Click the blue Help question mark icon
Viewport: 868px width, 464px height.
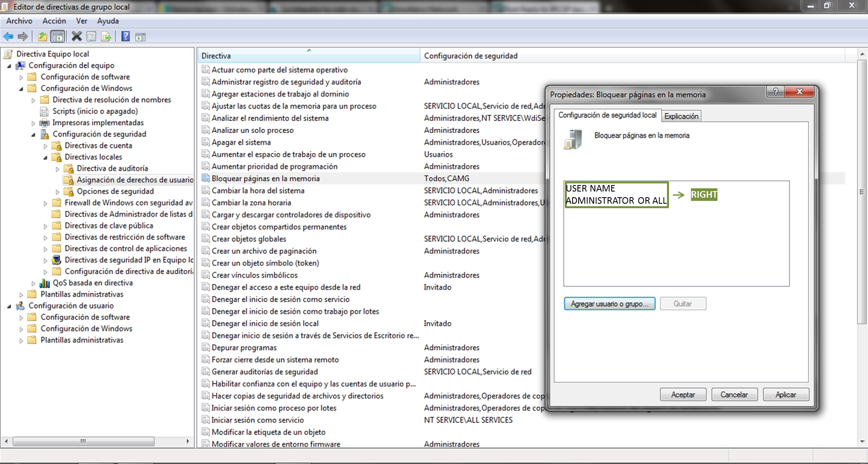(x=125, y=37)
